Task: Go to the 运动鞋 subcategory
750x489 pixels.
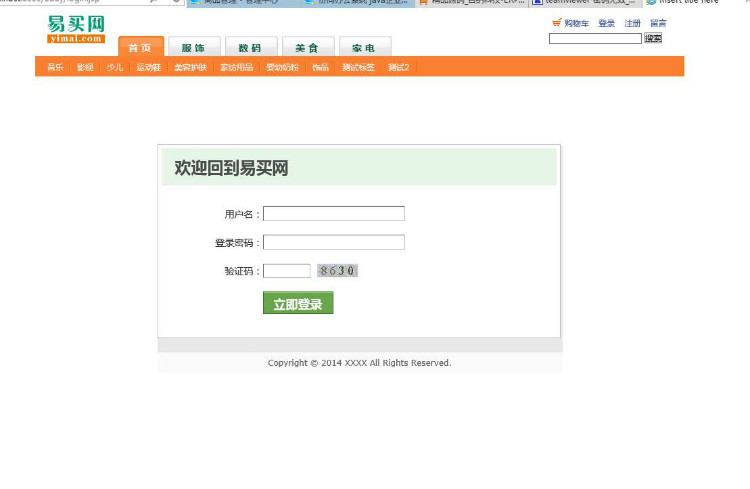Action: (x=148, y=67)
